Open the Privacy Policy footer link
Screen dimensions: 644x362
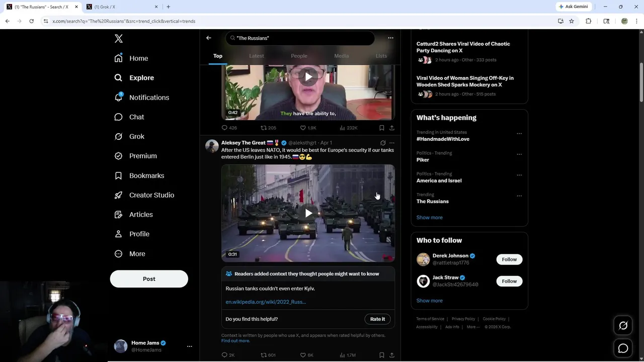[x=463, y=319]
